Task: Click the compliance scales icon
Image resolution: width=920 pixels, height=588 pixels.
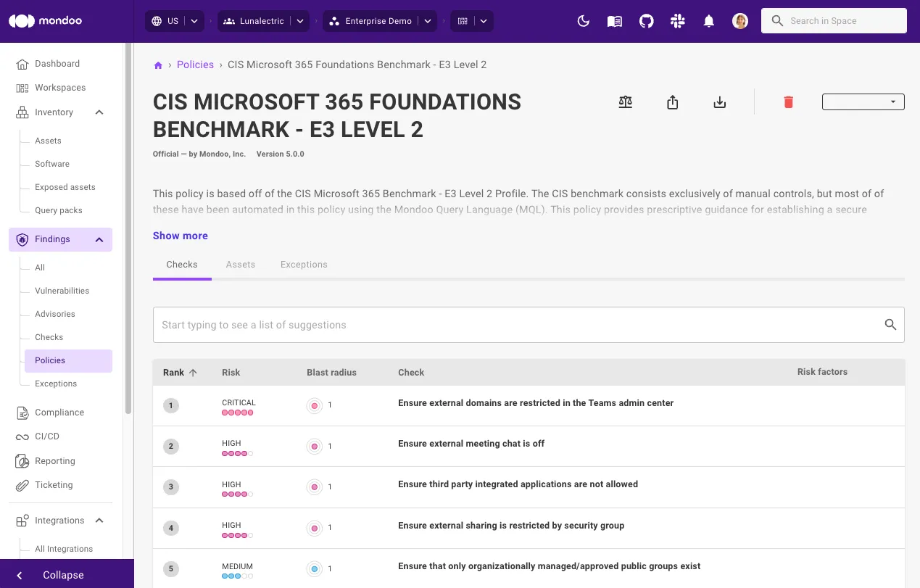Action: click(x=626, y=102)
